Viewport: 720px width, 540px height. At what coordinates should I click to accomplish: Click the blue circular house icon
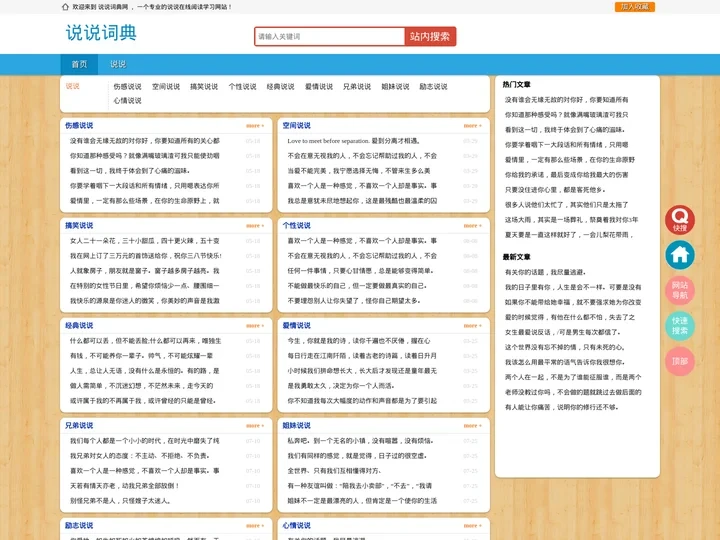coord(680,255)
